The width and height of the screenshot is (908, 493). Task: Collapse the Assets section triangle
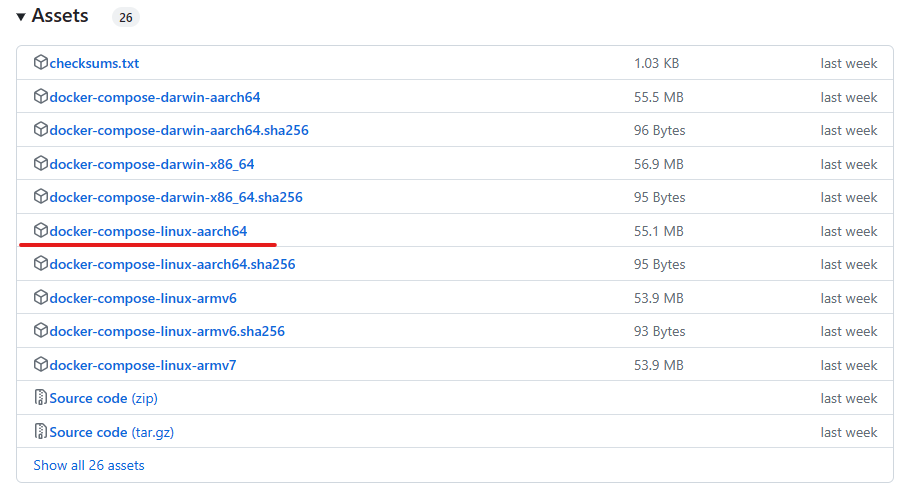coord(21,17)
